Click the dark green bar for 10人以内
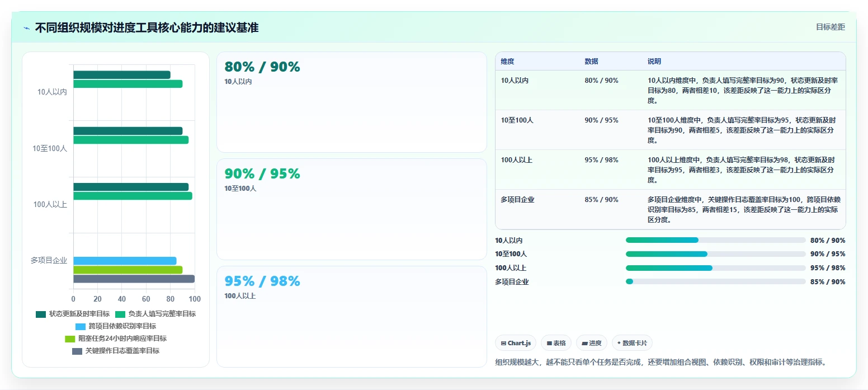The image size is (868, 390). [x=121, y=75]
